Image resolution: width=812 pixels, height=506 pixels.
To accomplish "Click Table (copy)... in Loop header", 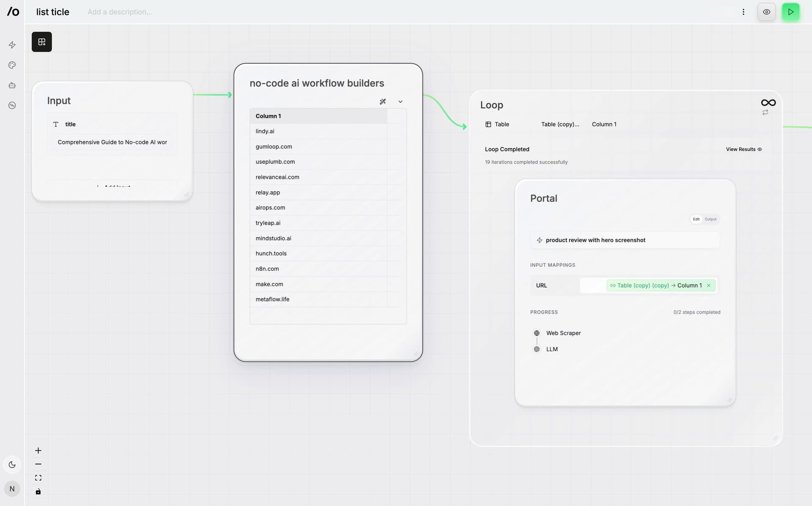I will pyautogui.click(x=560, y=124).
